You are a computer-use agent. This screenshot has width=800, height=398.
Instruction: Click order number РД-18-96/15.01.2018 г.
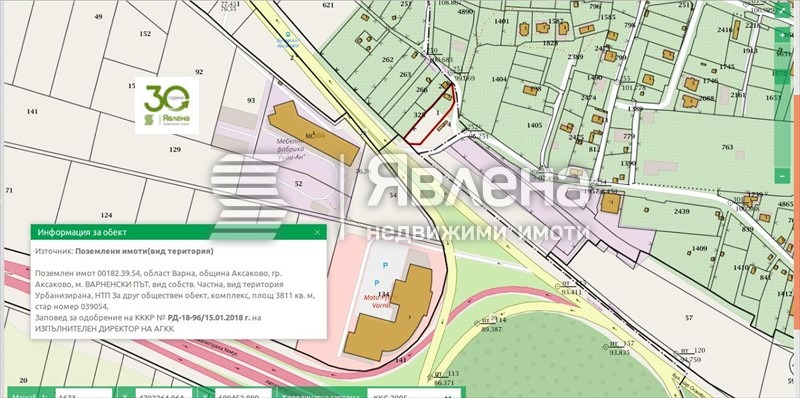(208, 317)
